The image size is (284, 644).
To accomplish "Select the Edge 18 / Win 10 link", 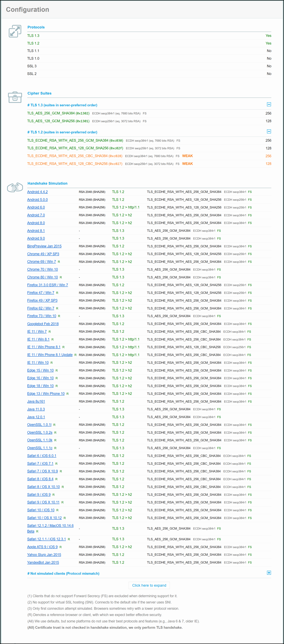I will [40, 386].
